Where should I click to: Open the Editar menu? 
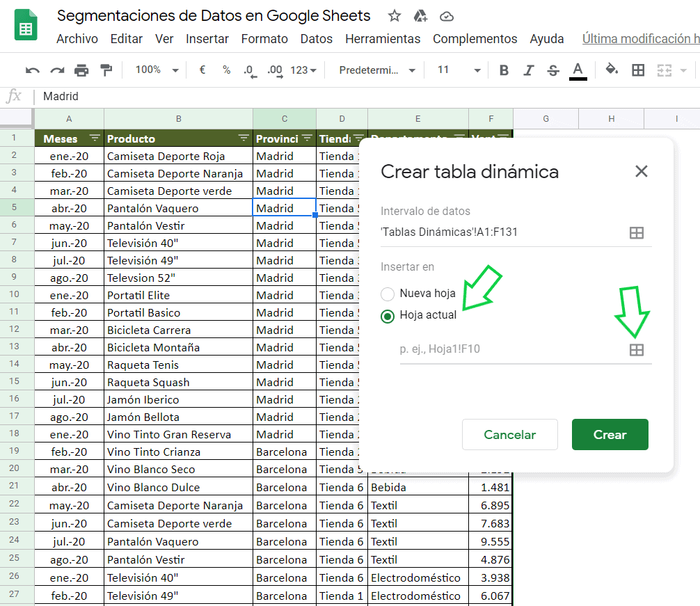127,39
